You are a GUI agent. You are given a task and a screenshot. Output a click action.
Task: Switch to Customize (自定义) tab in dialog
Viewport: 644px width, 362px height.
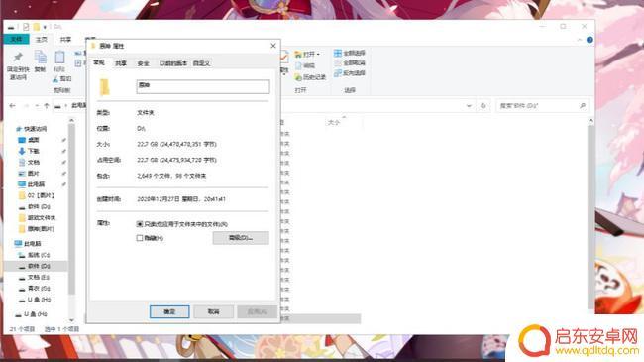coord(202,63)
